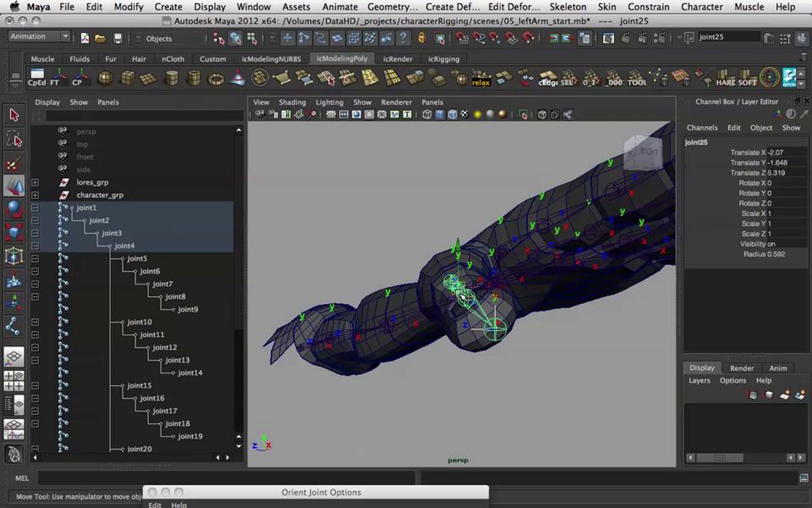The width and height of the screenshot is (812, 508).
Task: Select the arrow Select tool in toolbox
Action: [14, 115]
